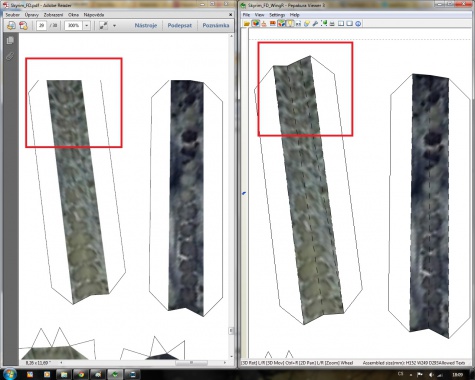The height and width of the screenshot is (380, 475).
Task: Click the first window layout icon in Pepakura
Action: [x=341, y=24]
